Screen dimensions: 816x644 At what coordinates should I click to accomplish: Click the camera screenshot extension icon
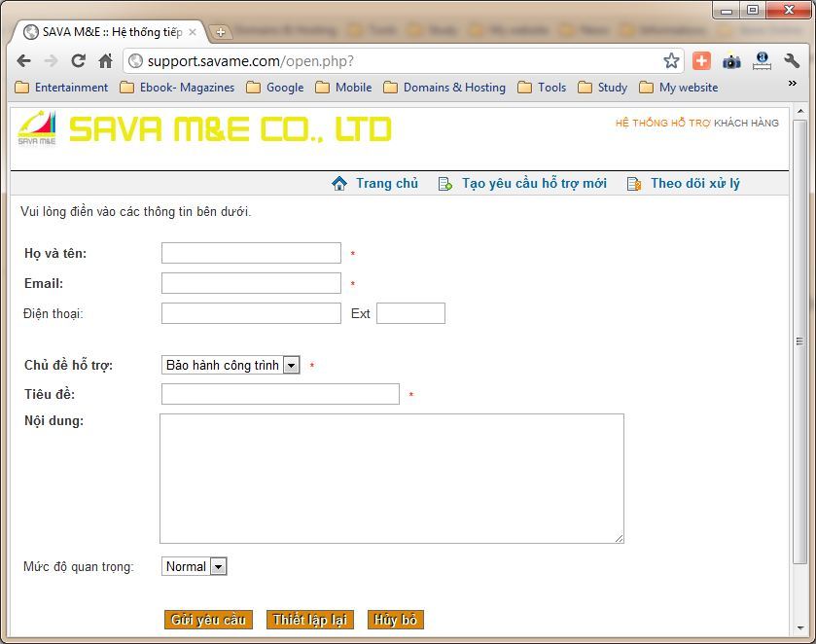pyautogui.click(x=731, y=61)
